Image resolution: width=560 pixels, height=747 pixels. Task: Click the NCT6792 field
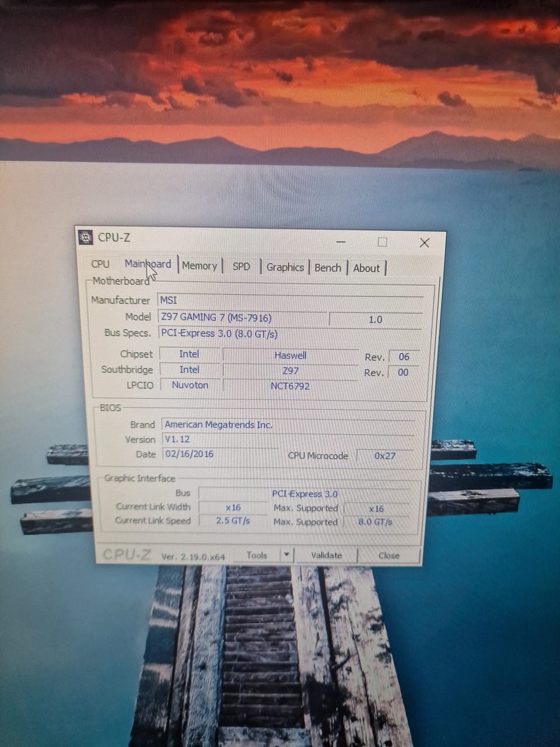coord(290,386)
